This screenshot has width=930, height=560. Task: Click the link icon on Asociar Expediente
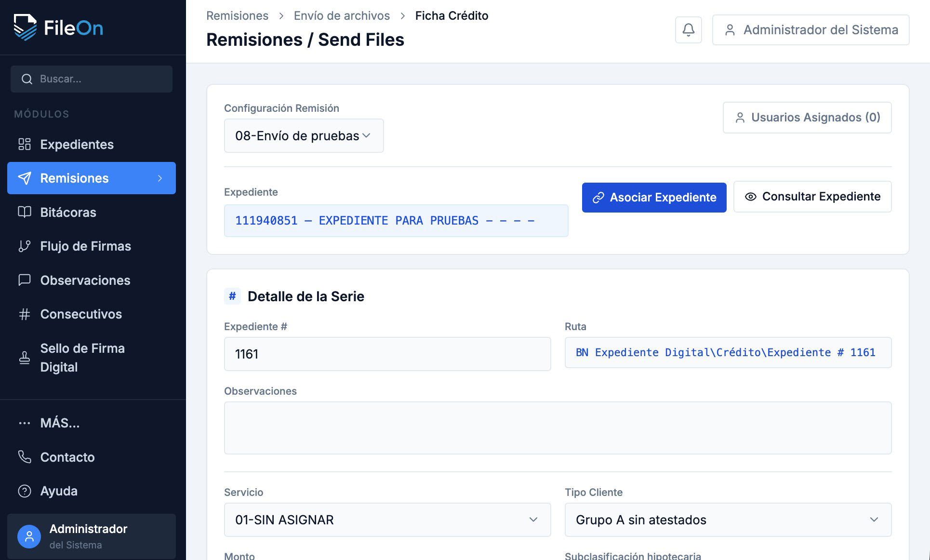pyautogui.click(x=598, y=198)
